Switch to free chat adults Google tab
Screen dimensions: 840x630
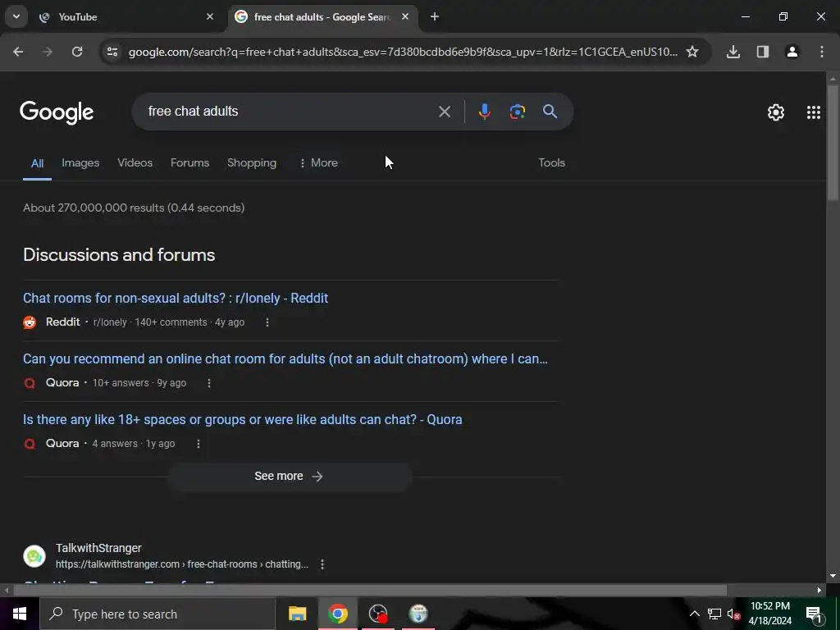[x=323, y=17]
